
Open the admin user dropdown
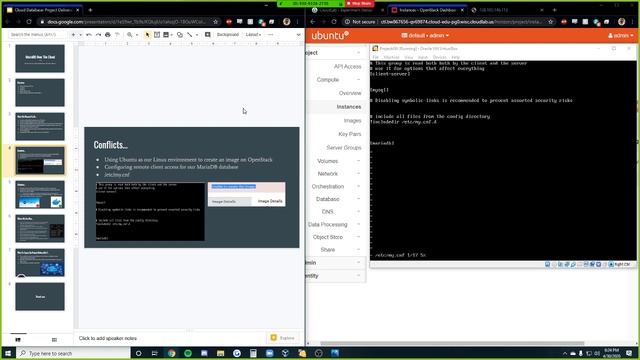pos(620,36)
